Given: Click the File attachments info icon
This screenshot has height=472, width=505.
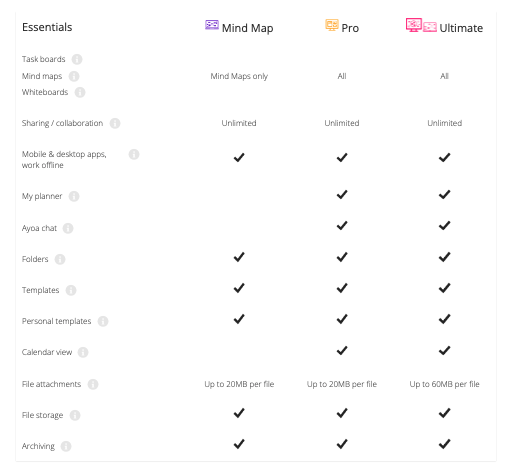Looking at the screenshot, I should click(x=93, y=384).
